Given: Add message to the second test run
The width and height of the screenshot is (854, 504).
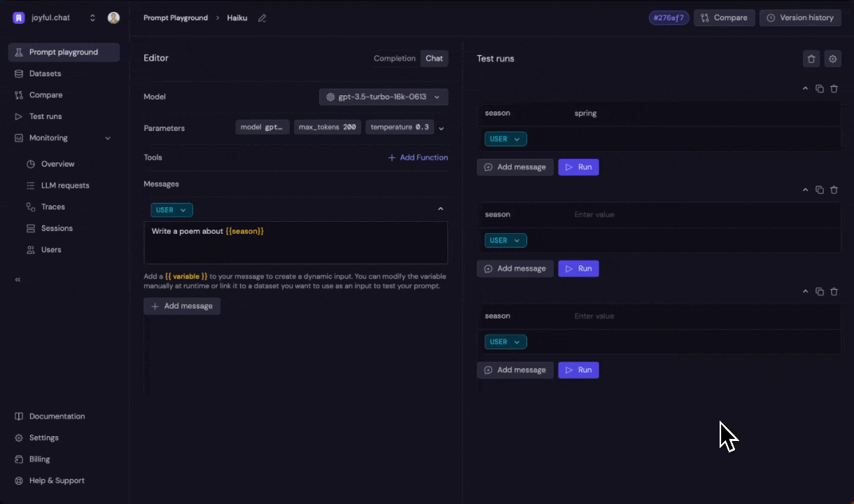Looking at the screenshot, I should [x=515, y=269].
